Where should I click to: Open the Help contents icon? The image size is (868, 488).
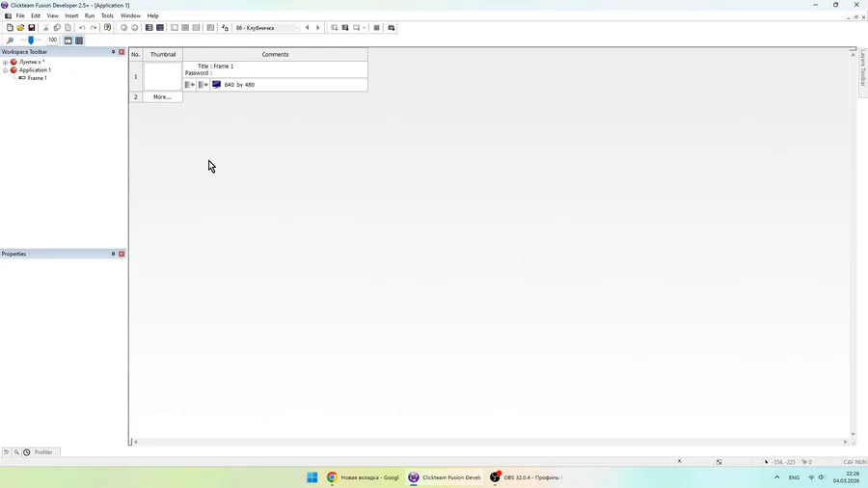tap(107, 28)
